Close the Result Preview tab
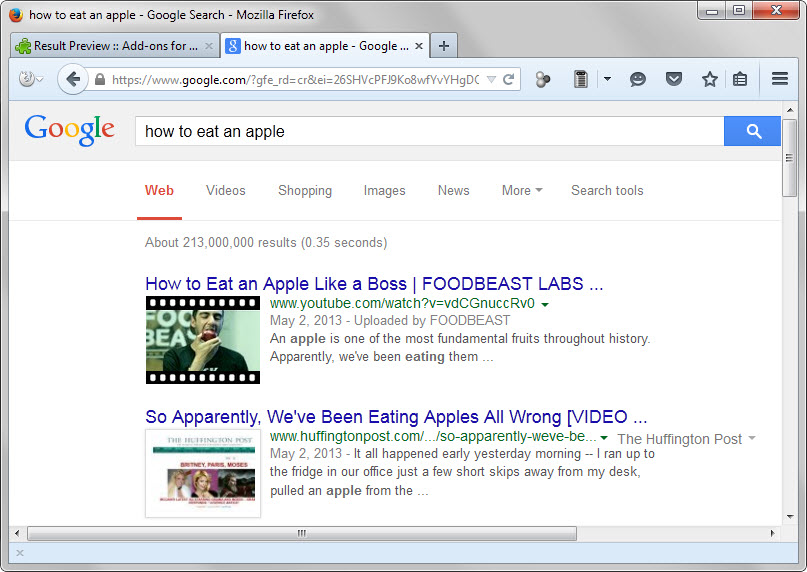The width and height of the screenshot is (807, 572). click(208, 46)
